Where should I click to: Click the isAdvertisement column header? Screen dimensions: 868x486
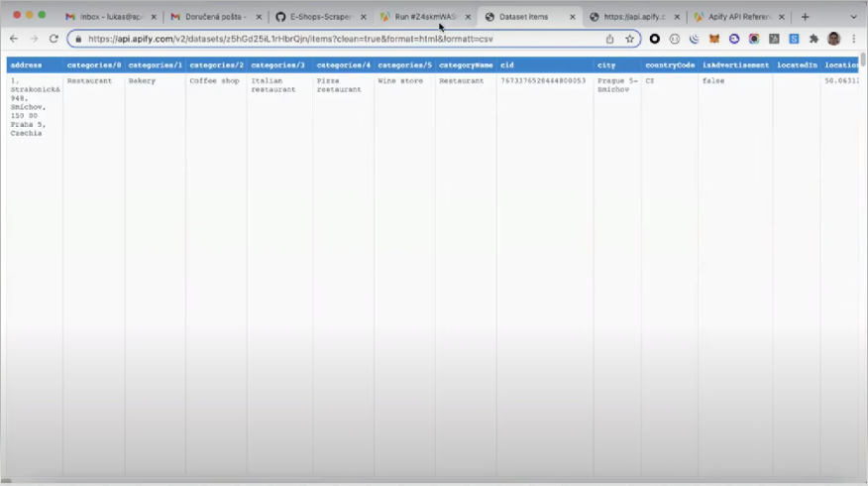pos(735,64)
